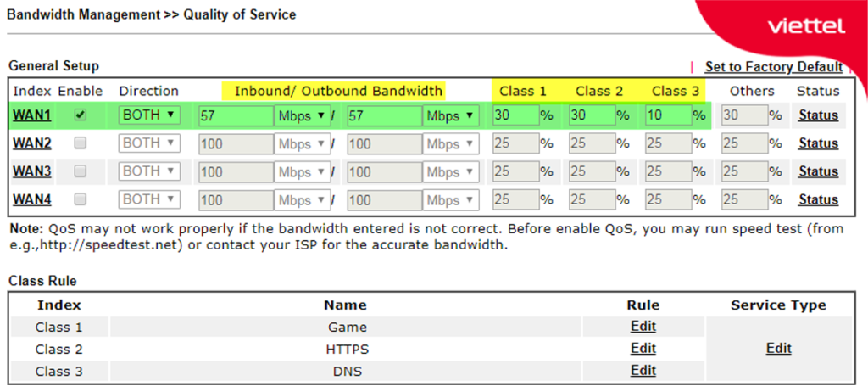Click Edit under Service Type
The height and width of the screenshot is (392, 868).
click(x=778, y=348)
